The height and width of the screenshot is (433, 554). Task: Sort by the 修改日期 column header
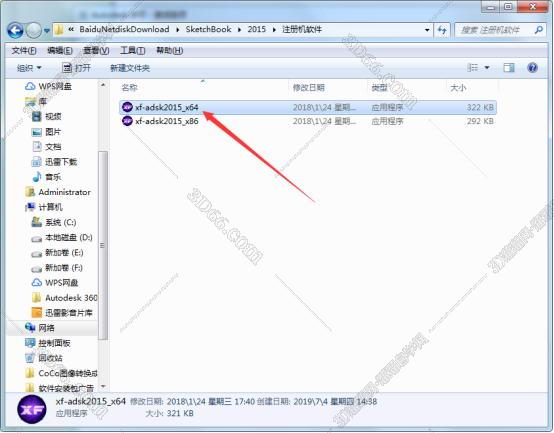308,87
